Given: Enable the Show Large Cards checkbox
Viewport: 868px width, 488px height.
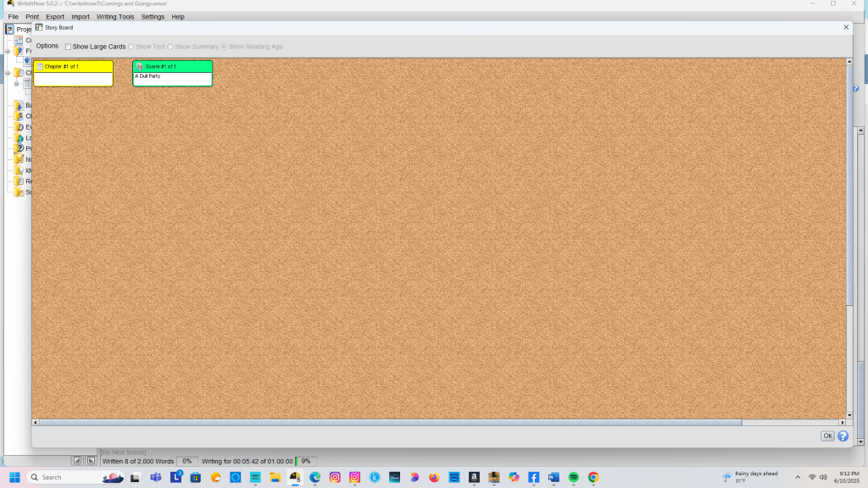Looking at the screenshot, I should (x=69, y=47).
